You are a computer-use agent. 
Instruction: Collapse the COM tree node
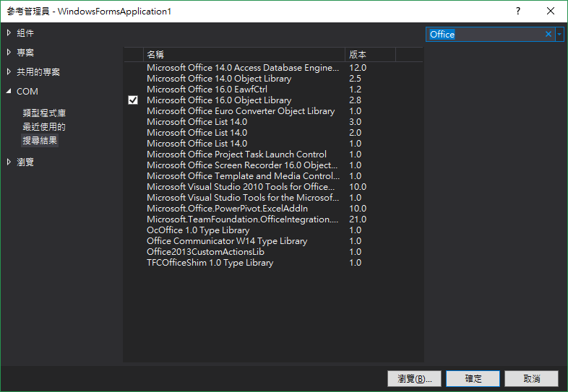point(9,91)
